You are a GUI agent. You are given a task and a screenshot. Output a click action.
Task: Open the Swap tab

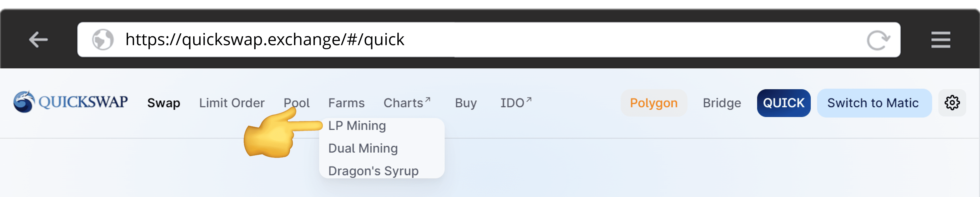[164, 103]
